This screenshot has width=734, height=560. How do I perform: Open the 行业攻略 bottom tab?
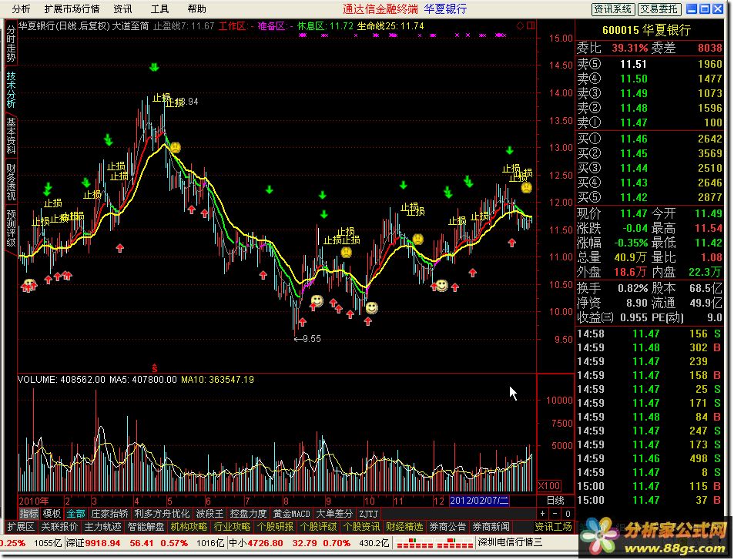232,527
